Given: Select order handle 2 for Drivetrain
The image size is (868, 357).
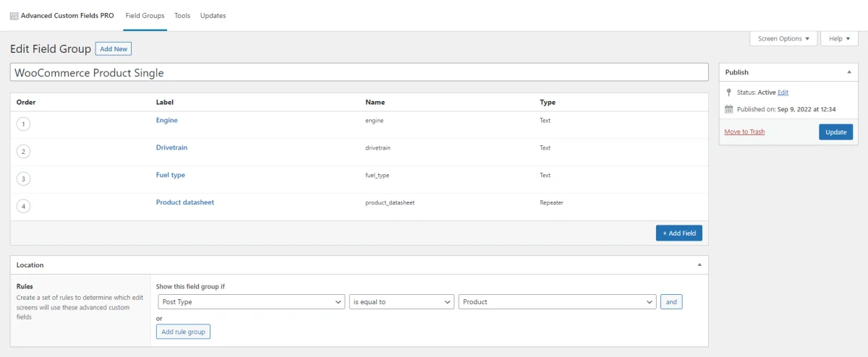Looking at the screenshot, I should 24,152.
